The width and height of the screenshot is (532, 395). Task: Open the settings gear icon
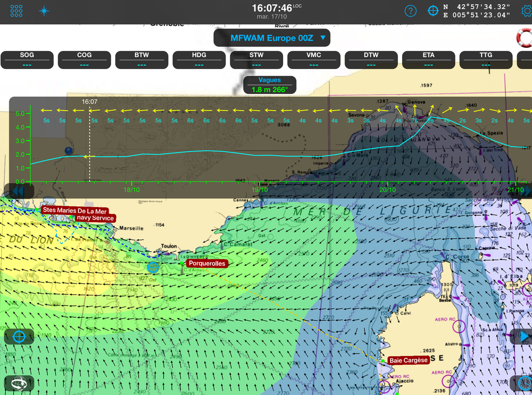(527, 11)
